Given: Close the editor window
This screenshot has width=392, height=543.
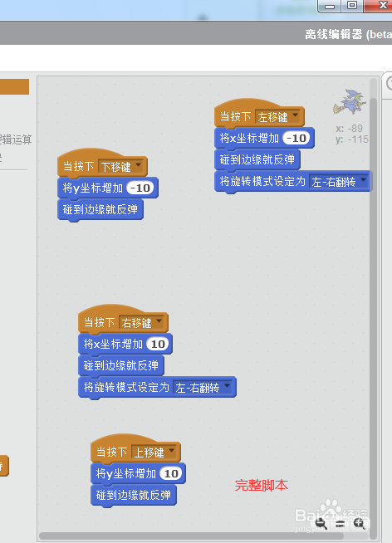Looking at the screenshot, I should [380, 6].
